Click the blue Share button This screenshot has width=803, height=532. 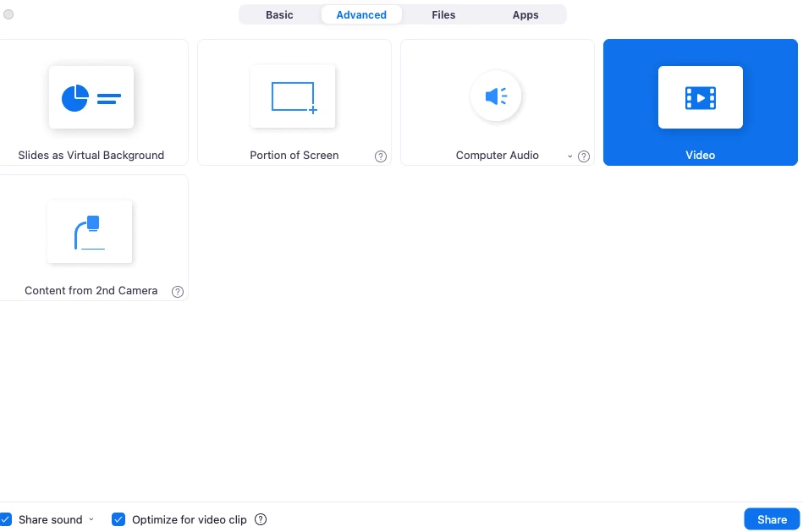[x=772, y=519]
